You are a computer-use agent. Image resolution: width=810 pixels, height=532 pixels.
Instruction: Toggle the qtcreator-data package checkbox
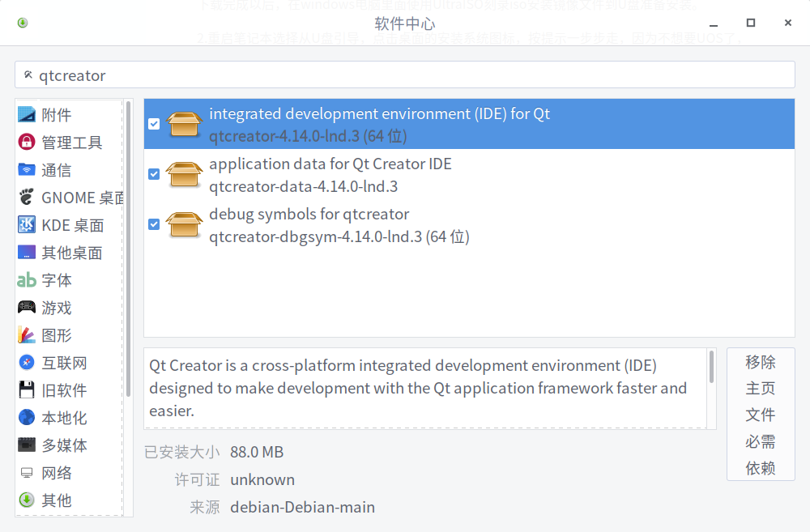[x=154, y=174]
